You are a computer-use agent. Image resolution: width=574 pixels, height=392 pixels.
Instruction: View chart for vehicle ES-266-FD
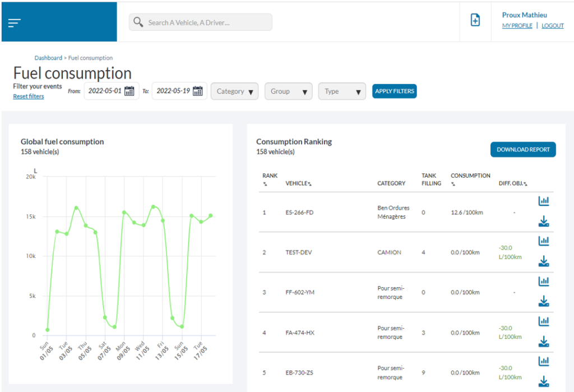(543, 201)
